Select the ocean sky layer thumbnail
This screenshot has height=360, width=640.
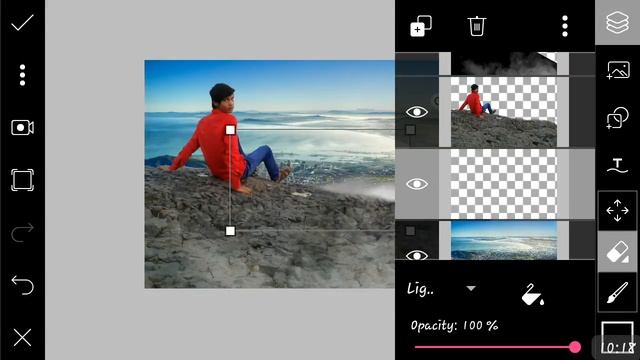coord(504,240)
